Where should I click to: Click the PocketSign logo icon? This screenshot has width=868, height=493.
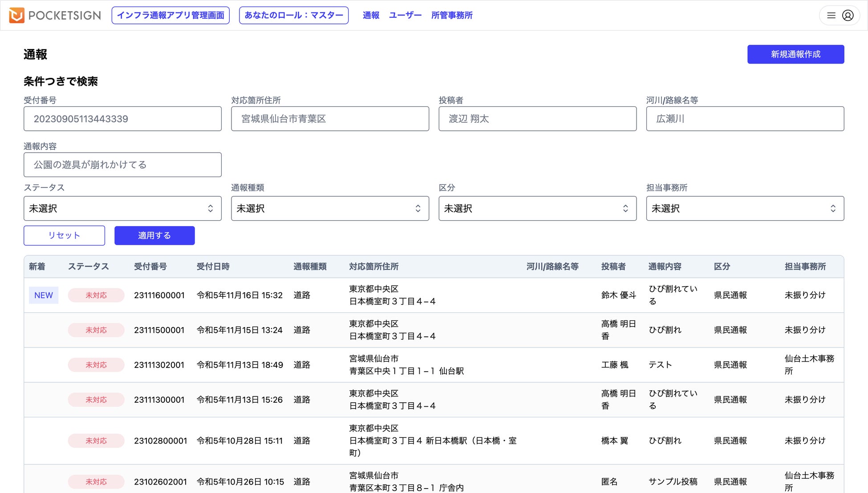(x=16, y=15)
